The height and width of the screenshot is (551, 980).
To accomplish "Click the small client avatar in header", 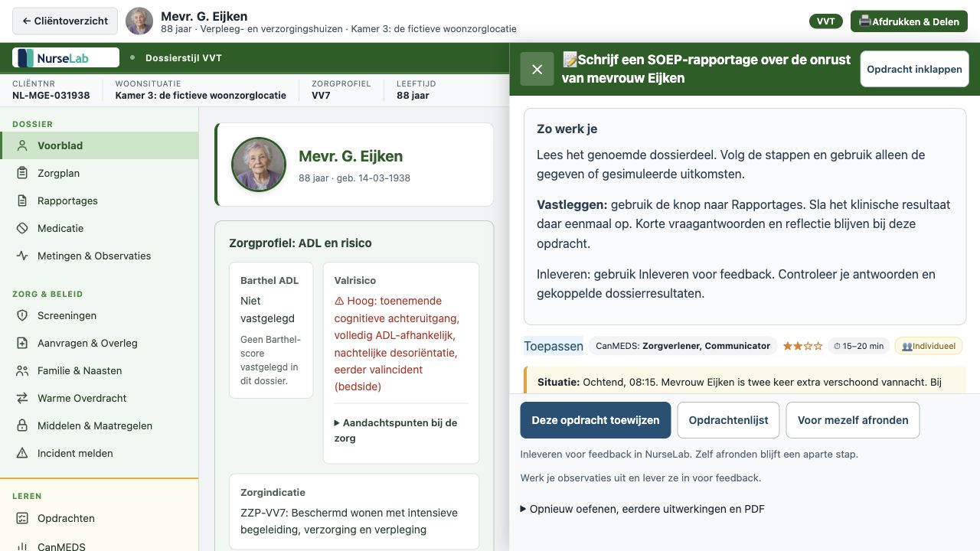I will click(139, 21).
